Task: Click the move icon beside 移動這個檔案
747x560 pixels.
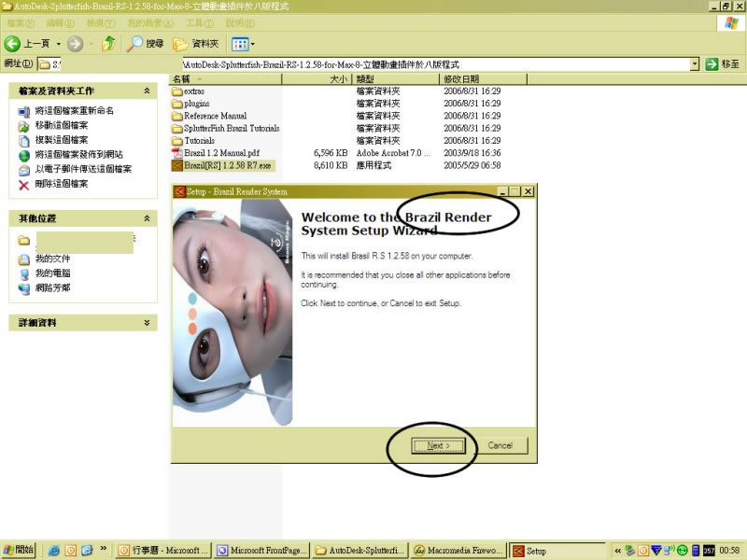Action: [x=24, y=126]
